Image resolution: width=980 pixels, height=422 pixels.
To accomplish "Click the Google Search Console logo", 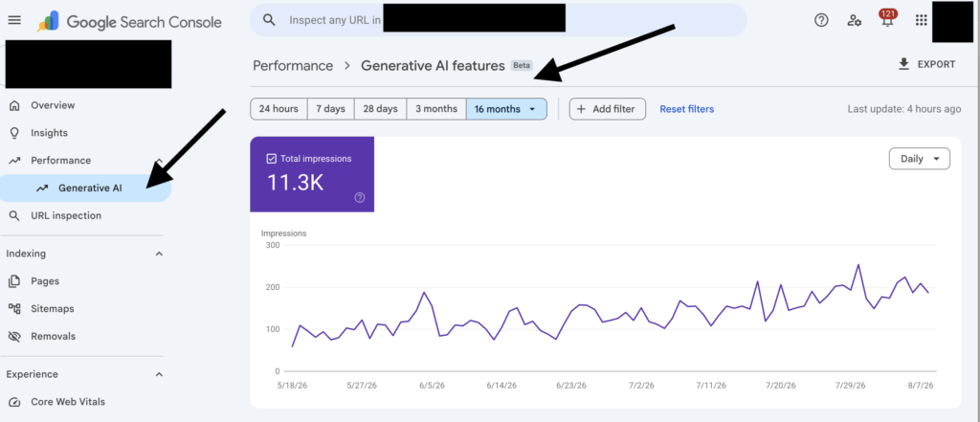I will (x=129, y=22).
